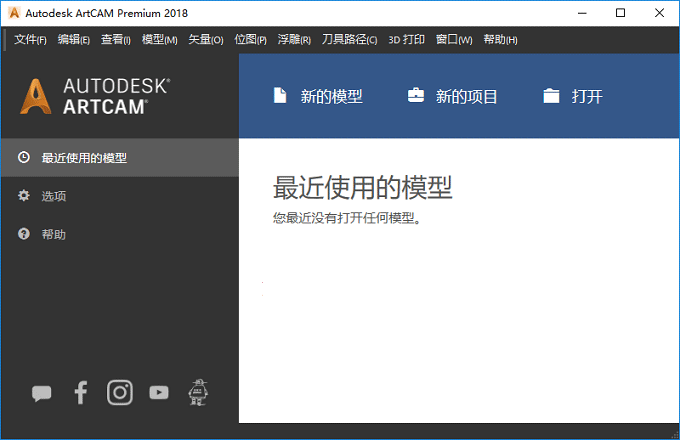Open the YouTube link icon
The height and width of the screenshot is (440, 680).
coord(159,393)
